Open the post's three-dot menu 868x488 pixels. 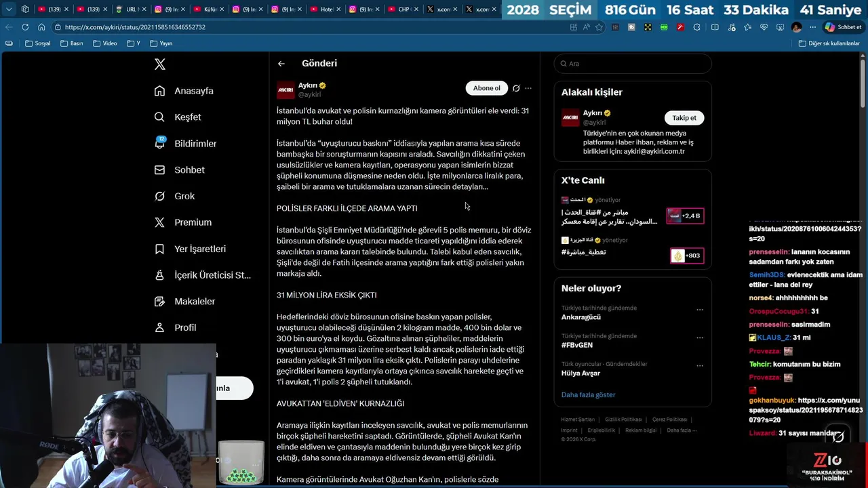coord(528,88)
